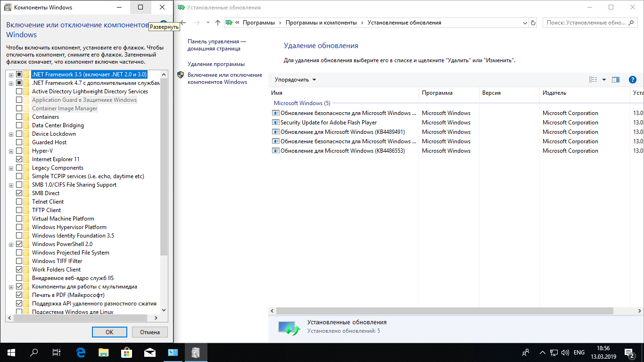Click OK in Windows components dialog

click(109, 332)
